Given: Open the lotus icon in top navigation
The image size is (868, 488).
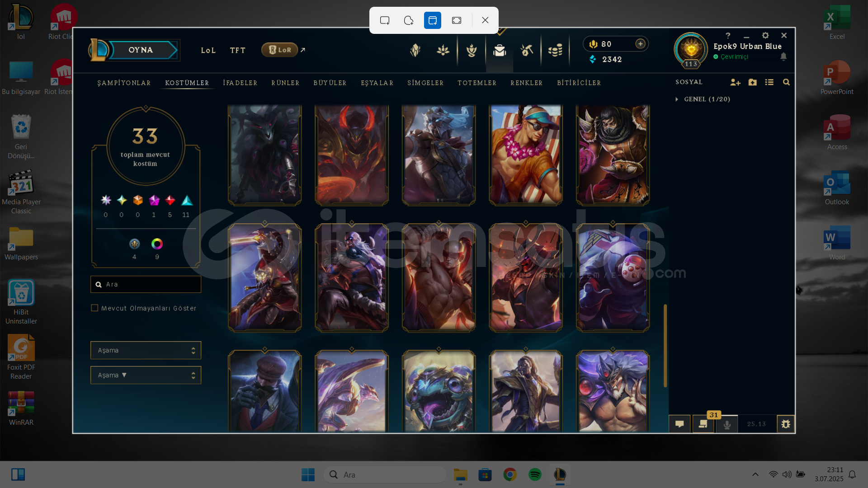Looking at the screenshot, I should point(443,50).
